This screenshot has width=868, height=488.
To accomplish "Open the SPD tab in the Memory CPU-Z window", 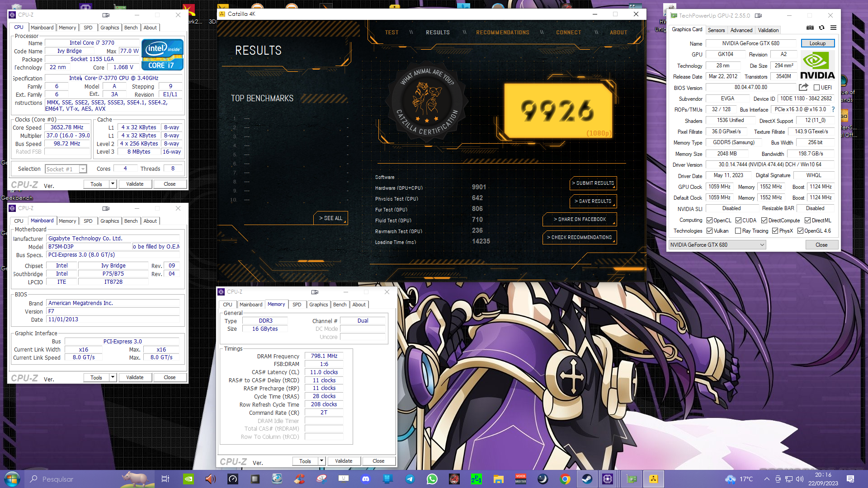I will pos(297,305).
